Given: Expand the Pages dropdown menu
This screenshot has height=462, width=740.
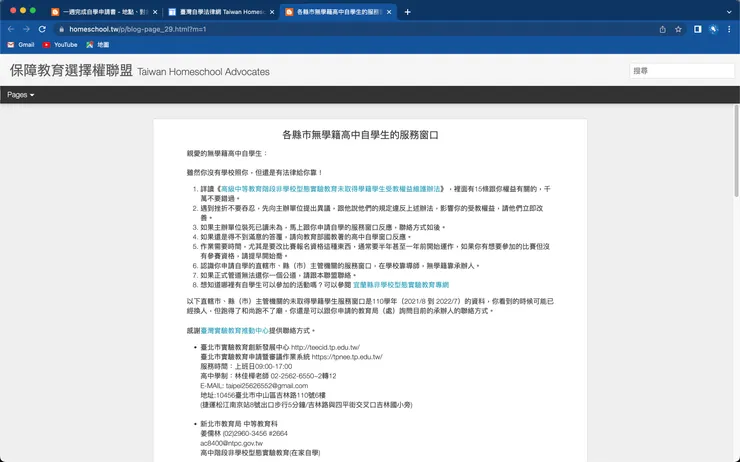Looking at the screenshot, I should click(x=20, y=95).
